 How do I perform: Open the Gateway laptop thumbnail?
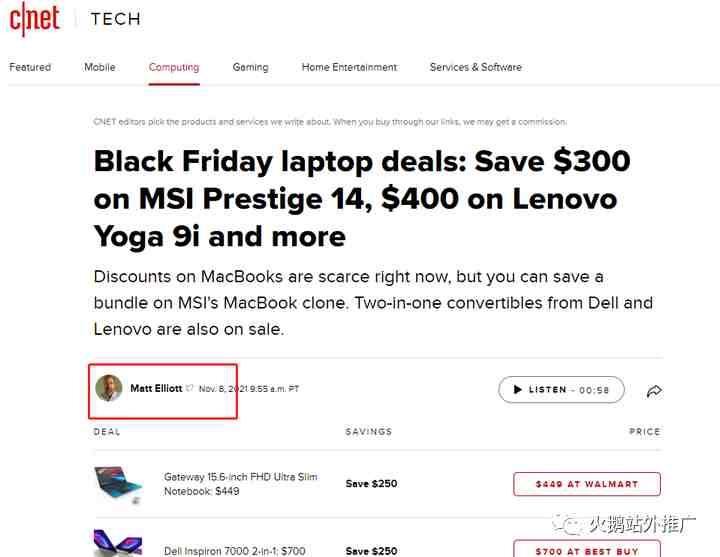[118, 484]
